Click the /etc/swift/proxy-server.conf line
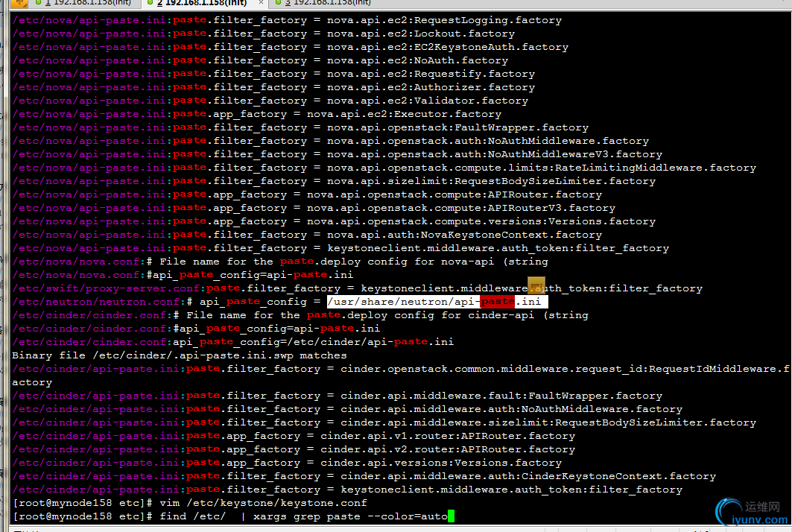 pyautogui.click(x=358, y=288)
